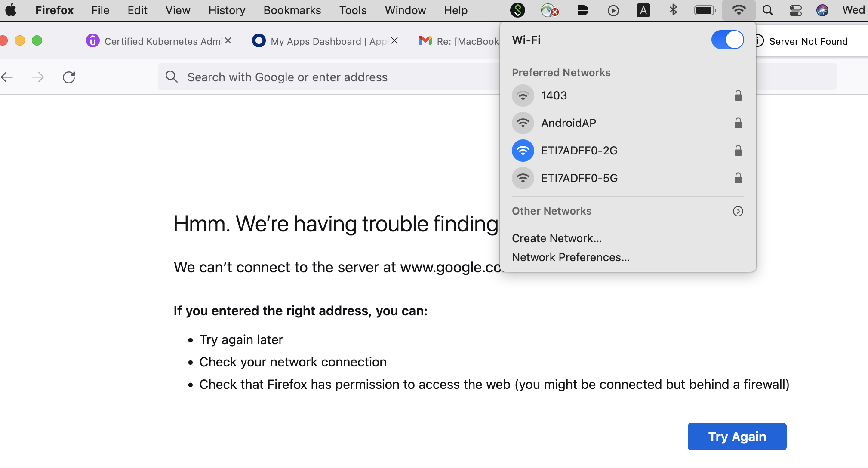Screen dimensions: 868x468
Task: Open Control Center from menu bar
Action: (795, 10)
